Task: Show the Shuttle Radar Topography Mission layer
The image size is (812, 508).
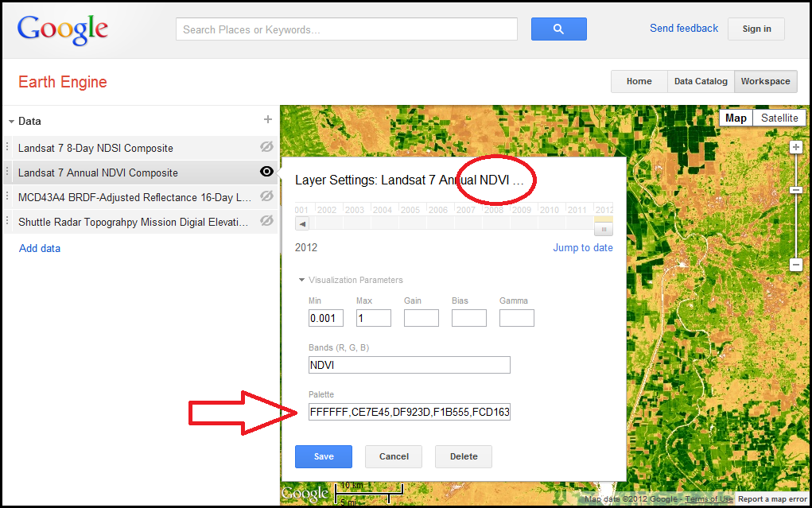Action: [266, 220]
